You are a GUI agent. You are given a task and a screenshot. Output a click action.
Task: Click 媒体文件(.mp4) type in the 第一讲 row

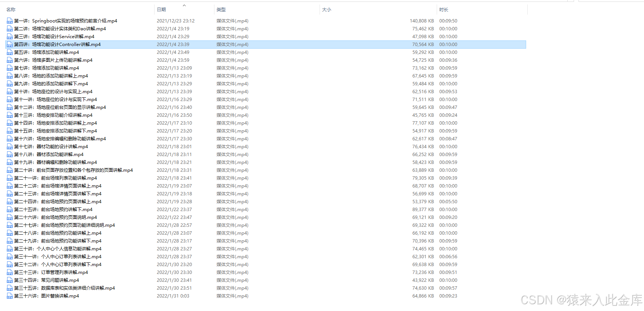point(232,21)
